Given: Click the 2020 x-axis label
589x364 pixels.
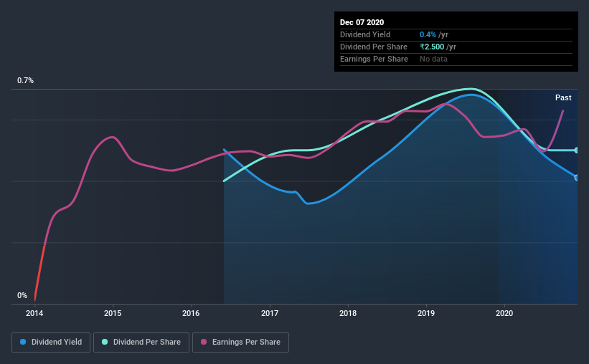Looking at the screenshot, I should click(504, 313).
